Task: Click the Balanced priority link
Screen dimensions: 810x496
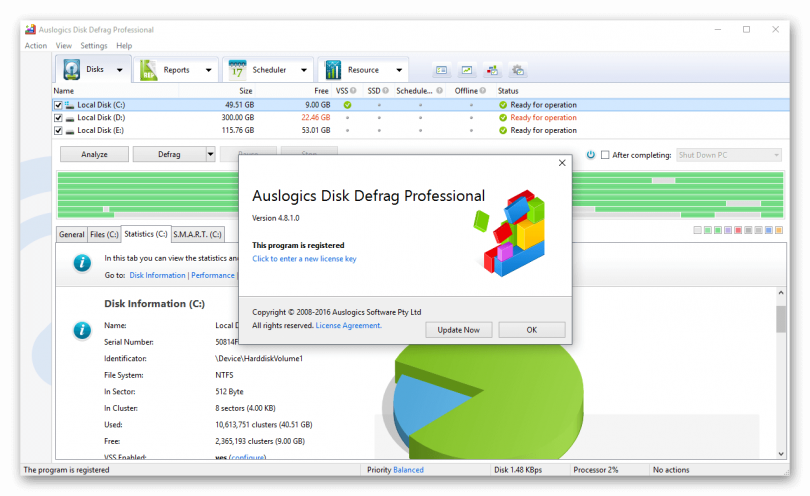Action: [408, 470]
